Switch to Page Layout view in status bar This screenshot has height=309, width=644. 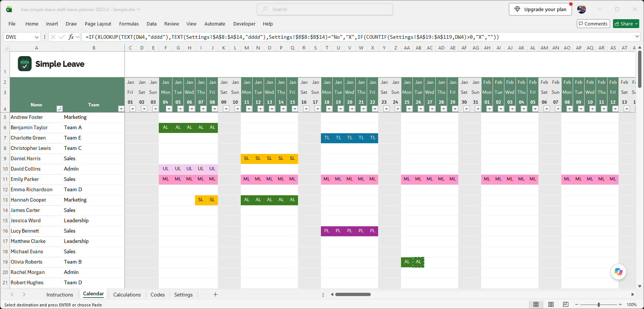[551, 305]
